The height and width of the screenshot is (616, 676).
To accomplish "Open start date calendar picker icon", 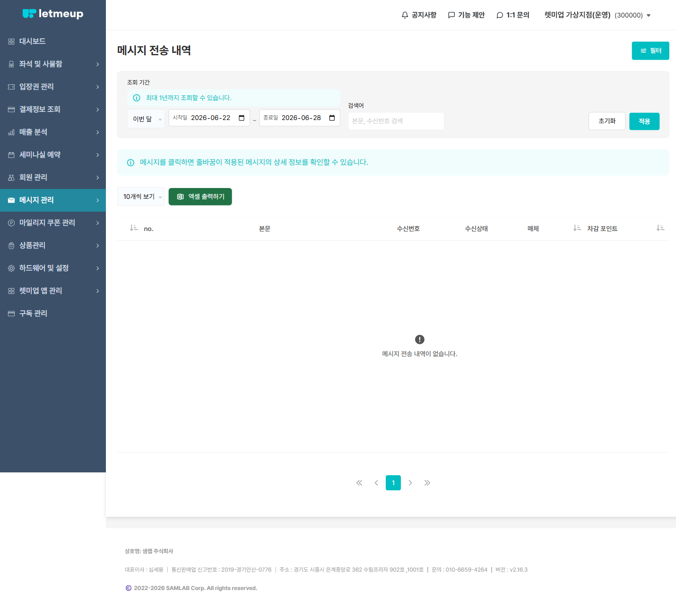I will [242, 118].
